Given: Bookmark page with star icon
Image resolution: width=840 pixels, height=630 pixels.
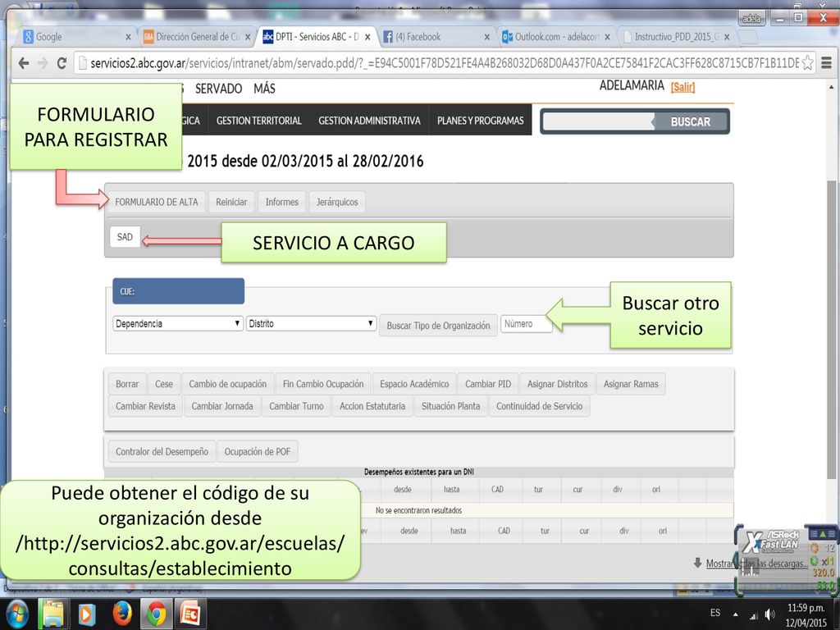Looking at the screenshot, I should tap(807, 63).
